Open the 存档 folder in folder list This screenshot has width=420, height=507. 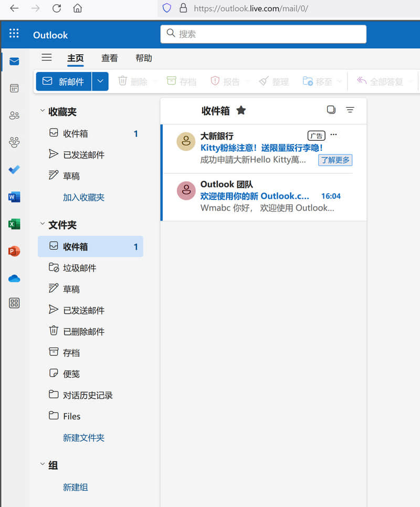[90, 353]
